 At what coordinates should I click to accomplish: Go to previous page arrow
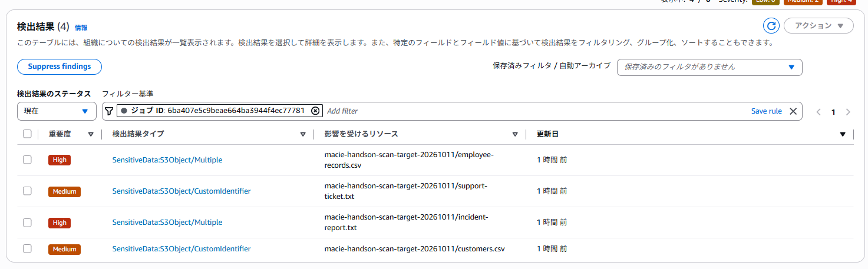tap(819, 112)
